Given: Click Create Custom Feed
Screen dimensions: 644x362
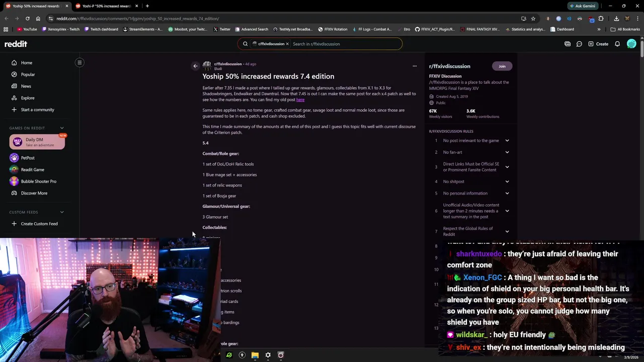Looking at the screenshot, I should click(x=39, y=224).
